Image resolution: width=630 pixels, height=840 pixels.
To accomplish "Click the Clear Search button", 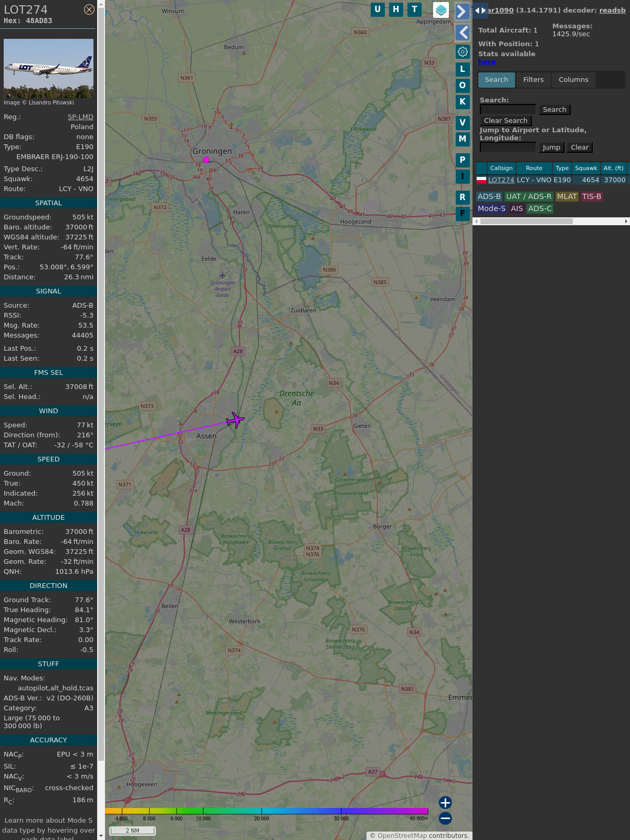I will click(x=506, y=120).
